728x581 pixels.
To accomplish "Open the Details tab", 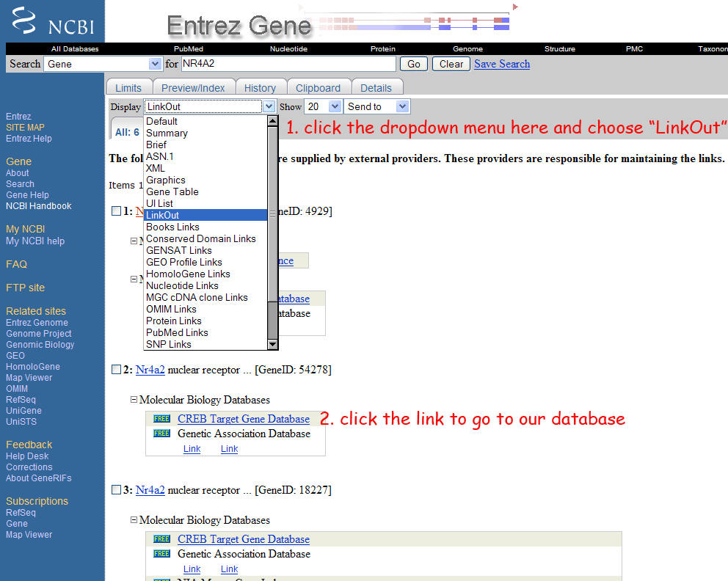I will click(x=376, y=88).
